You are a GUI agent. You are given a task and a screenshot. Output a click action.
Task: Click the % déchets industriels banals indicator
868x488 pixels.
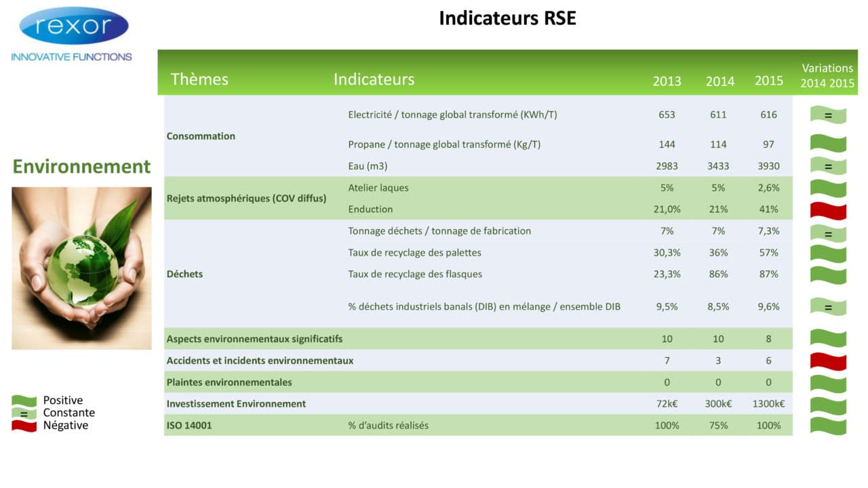click(x=484, y=307)
